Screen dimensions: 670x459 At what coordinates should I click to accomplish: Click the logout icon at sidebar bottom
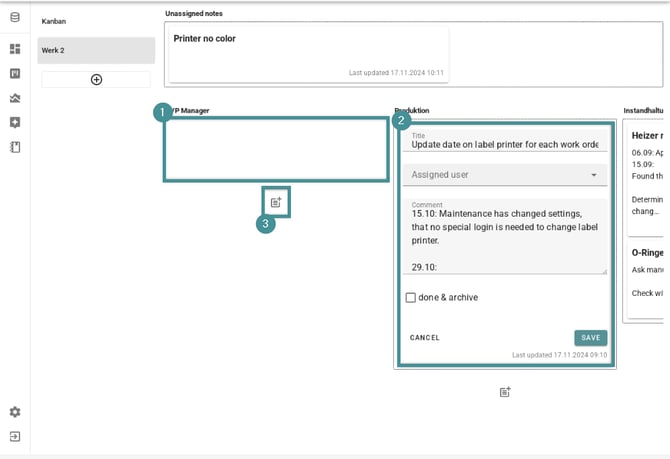coord(15,436)
